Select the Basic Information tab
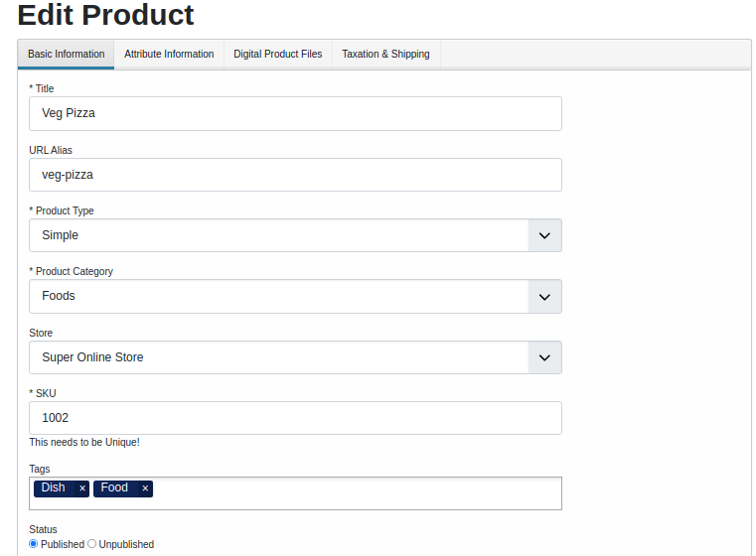 pyautogui.click(x=67, y=55)
